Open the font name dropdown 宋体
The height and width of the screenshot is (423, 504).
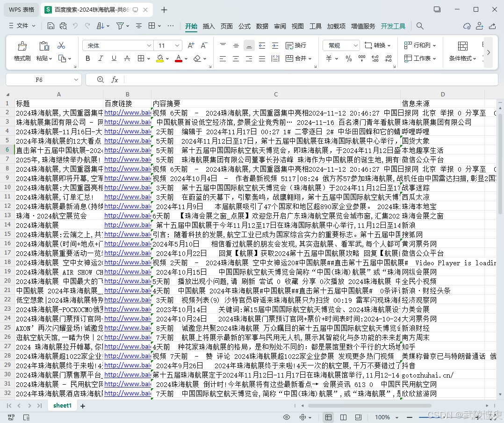pos(149,45)
